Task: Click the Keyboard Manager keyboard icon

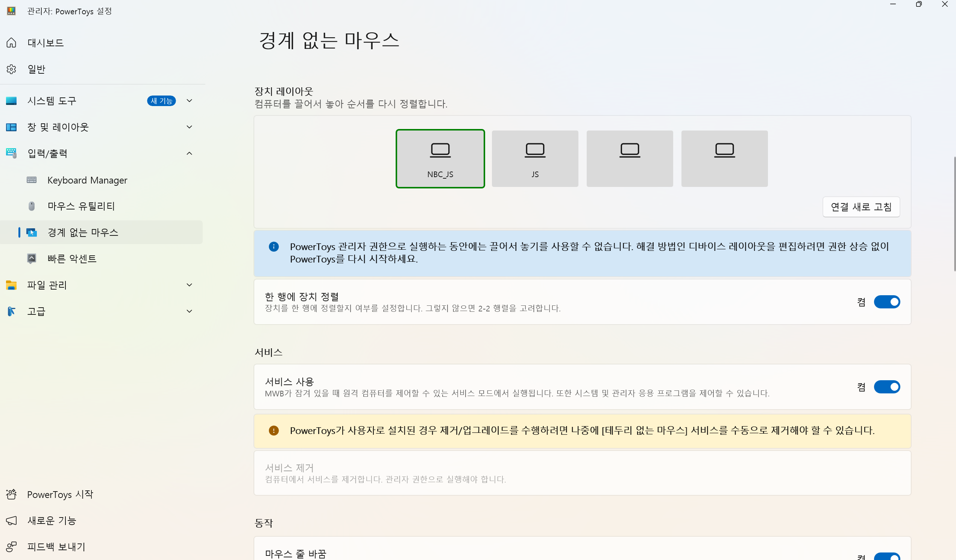Action: click(32, 180)
